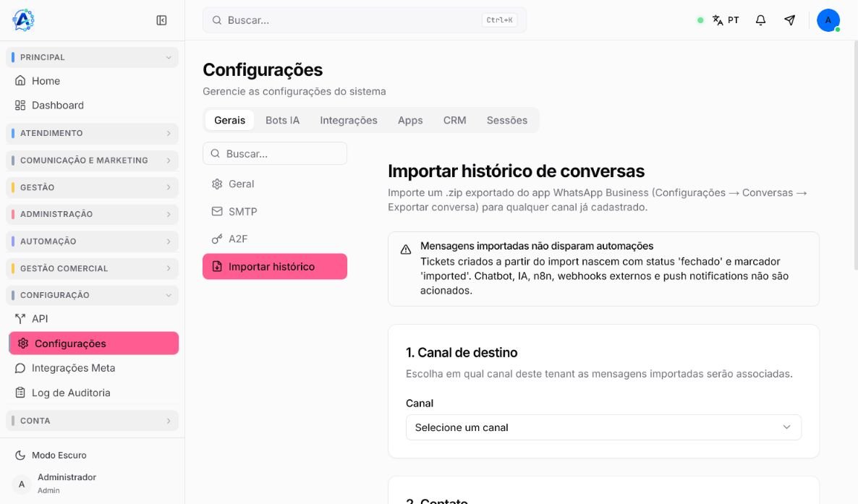Viewport: 858px width, 504px height.
Task: Click the Modo Escuro moon icon
Action: point(20,455)
